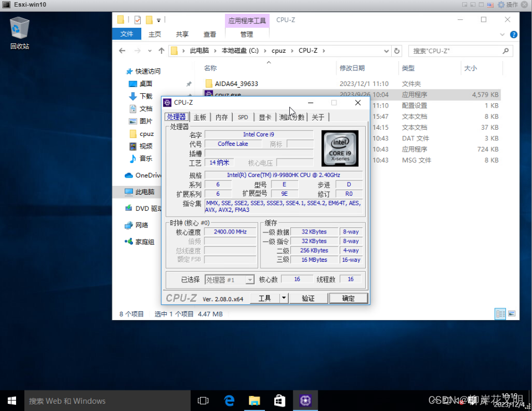
Task: Click the Intel Core i9 logo
Action: pos(340,149)
